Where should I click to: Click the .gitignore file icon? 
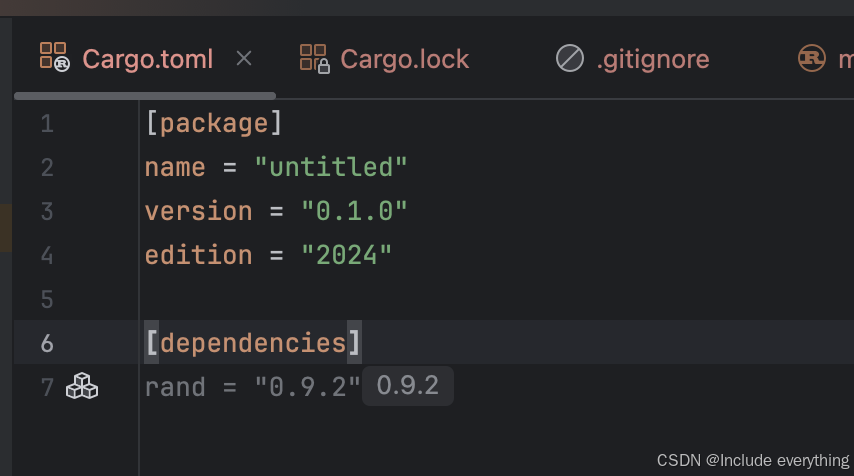click(569, 58)
